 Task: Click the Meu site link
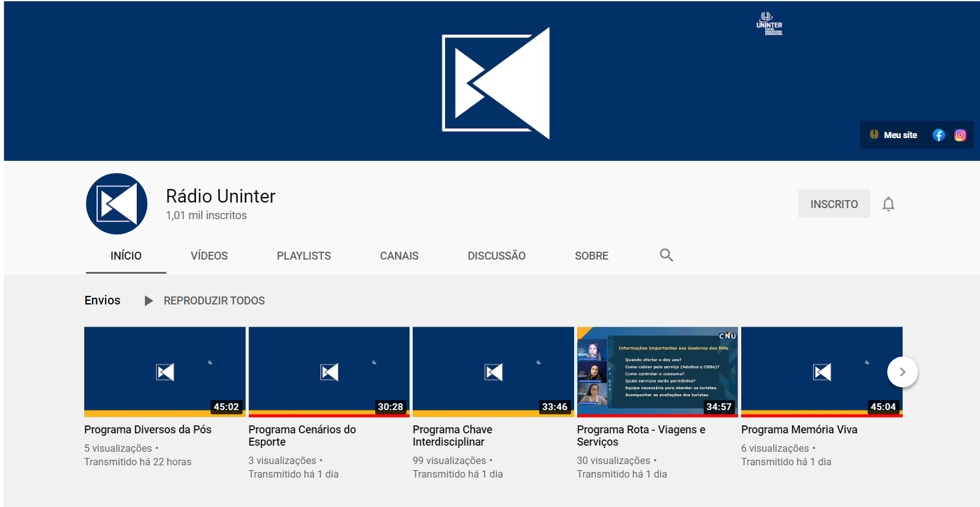tap(900, 135)
